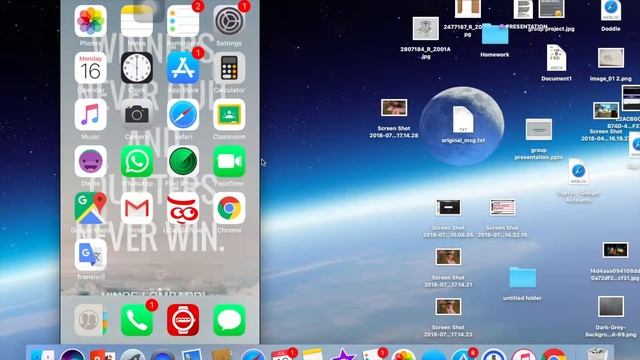Select the Doddle webloc file
The width and height of the screenshot is (640, 360).
tap(611, 11)
